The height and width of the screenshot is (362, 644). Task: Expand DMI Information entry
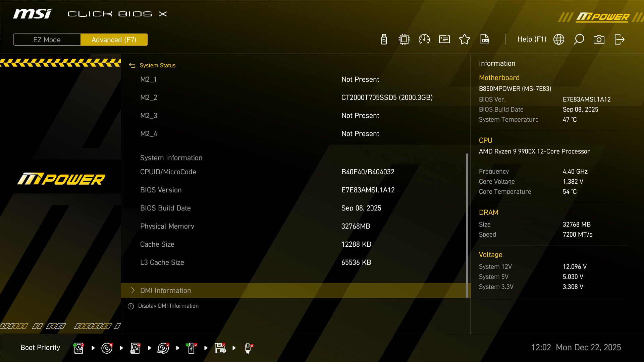[x=165, y=290]
